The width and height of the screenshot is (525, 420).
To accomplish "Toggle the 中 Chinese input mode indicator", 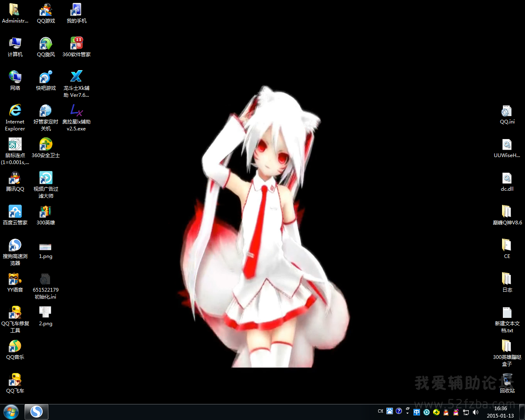I will tap(417, 412).
